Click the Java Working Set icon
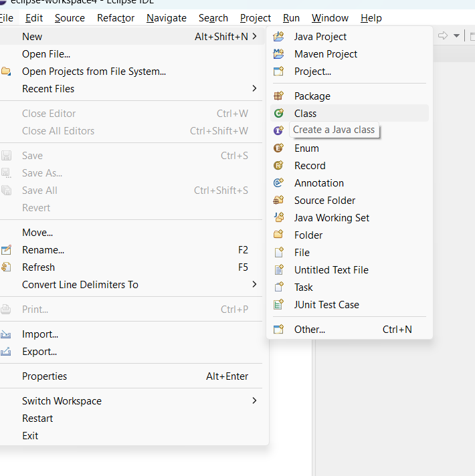The height and width of the screenshot is (476, 475). 278,217
